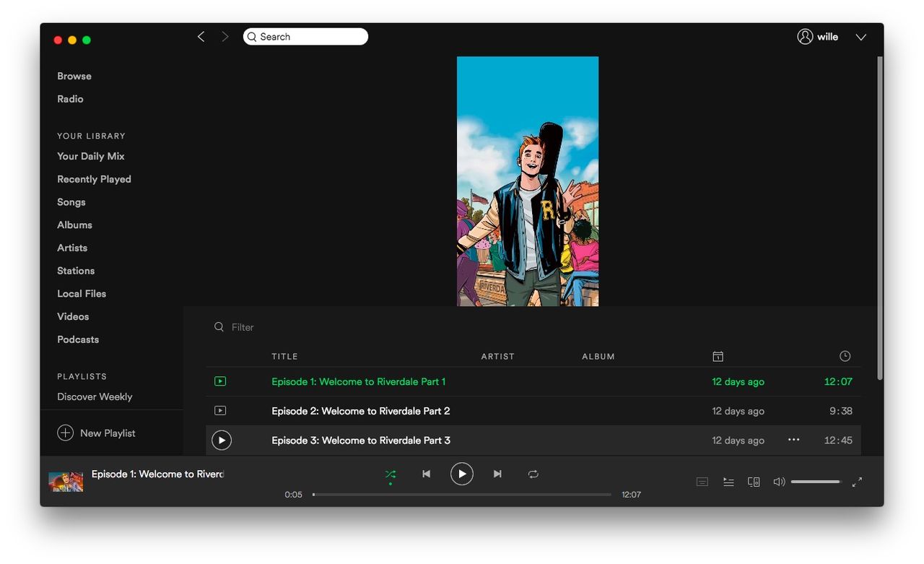The width and height of the screenshot is (924, 564).
Task: Click the 12:07 total time in player bar
Action: pyautogui.click(x=632, y=495)
